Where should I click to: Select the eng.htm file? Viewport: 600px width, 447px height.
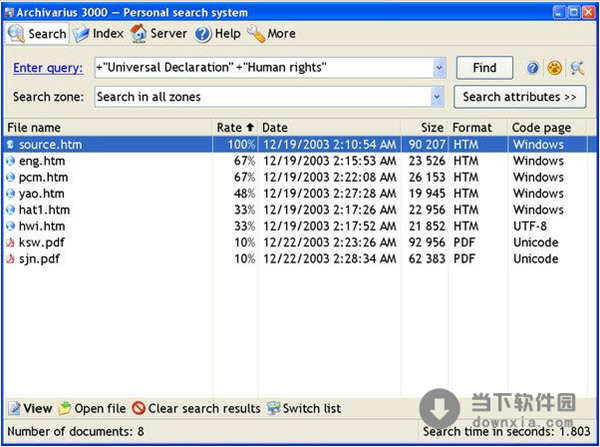click(42, 161)
